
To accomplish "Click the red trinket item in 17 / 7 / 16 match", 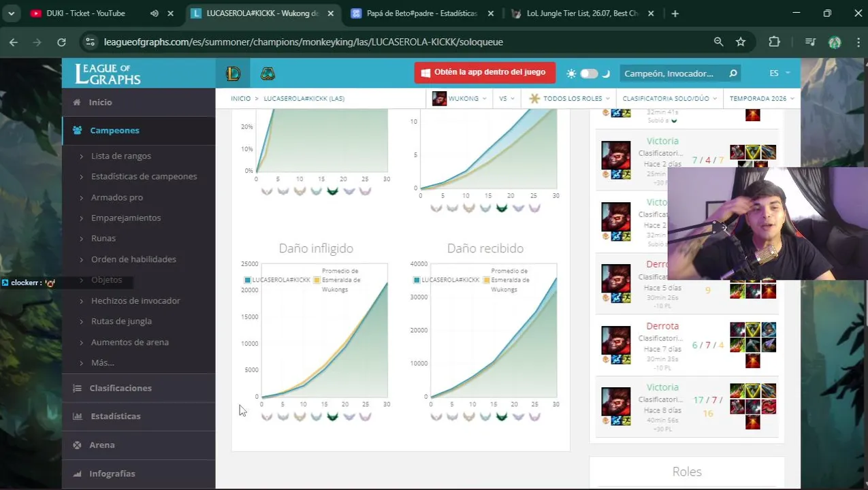I will point(752,422).
